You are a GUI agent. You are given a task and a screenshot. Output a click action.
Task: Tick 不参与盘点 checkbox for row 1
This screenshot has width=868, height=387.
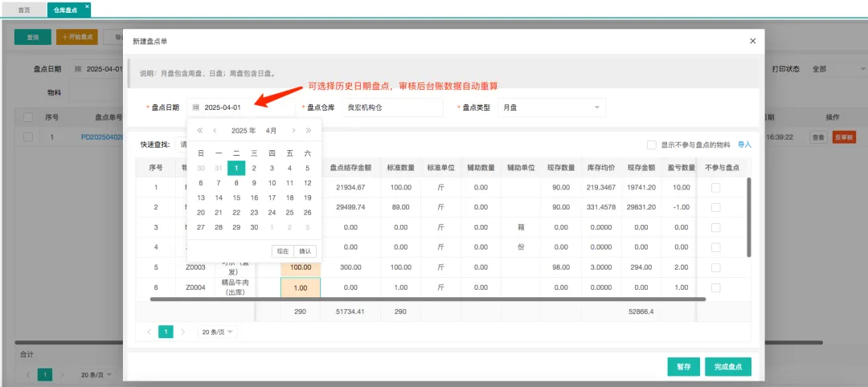(715, 187)
